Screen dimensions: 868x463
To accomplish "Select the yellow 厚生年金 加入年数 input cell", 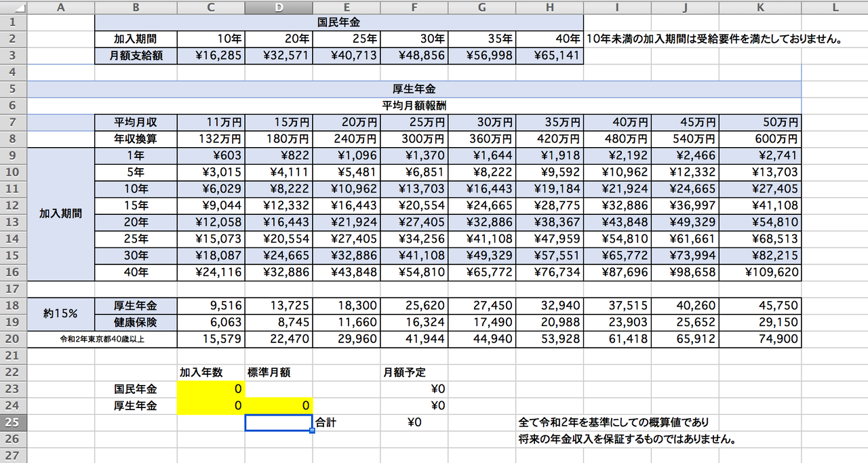I will 211,405.
